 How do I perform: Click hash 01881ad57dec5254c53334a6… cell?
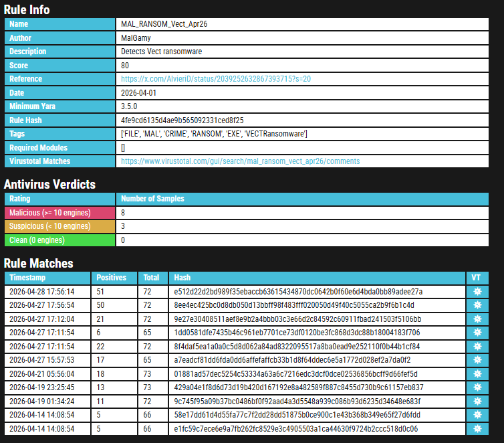317,374
